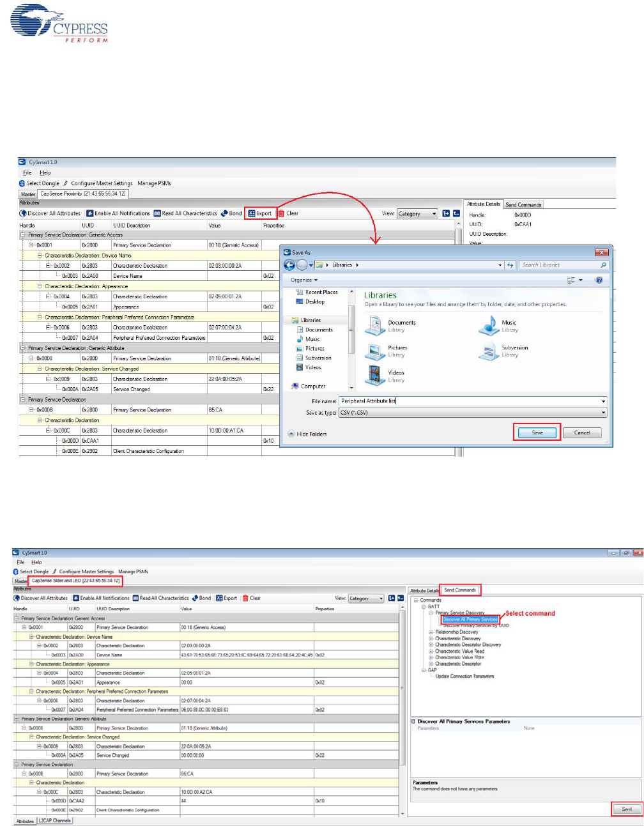Open the Documents library icon in the main pane
This screenshot has width=644, height=826.
click(x=374, y=326)
